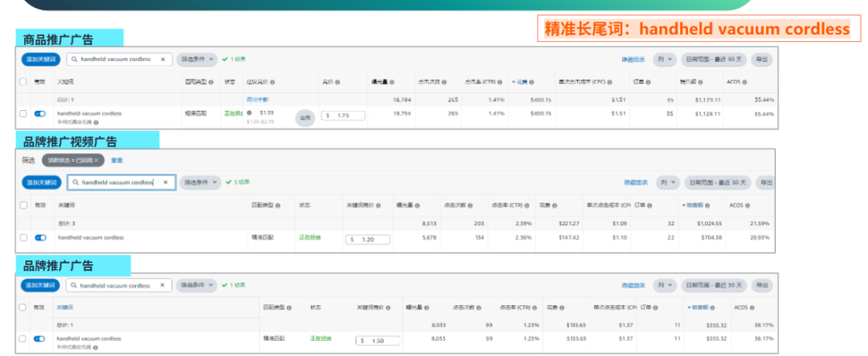This screenshot has height=356, width=868.
Task: Click the $1.75 bid input in 商品推广广告
Action: [x=344, y=116]
